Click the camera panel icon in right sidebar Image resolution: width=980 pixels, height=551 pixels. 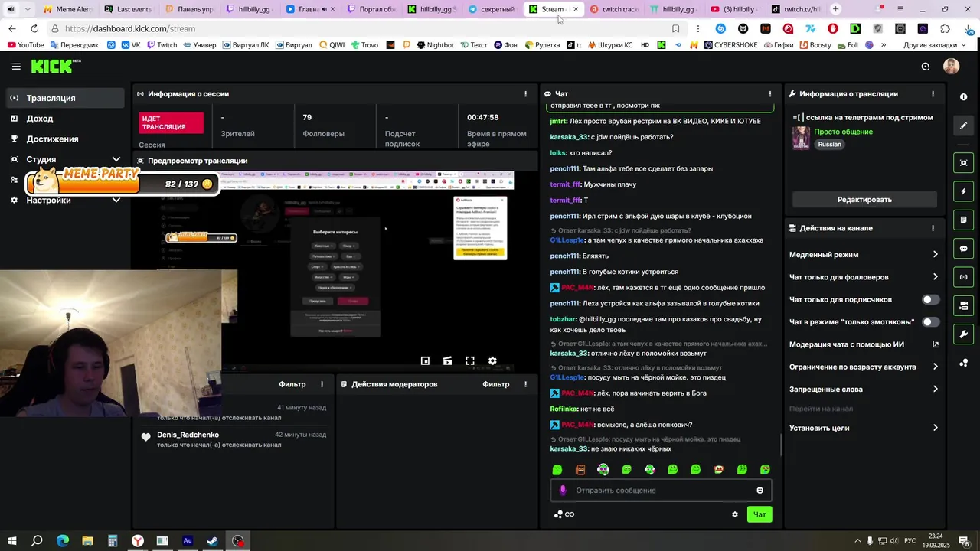[963, 306]
